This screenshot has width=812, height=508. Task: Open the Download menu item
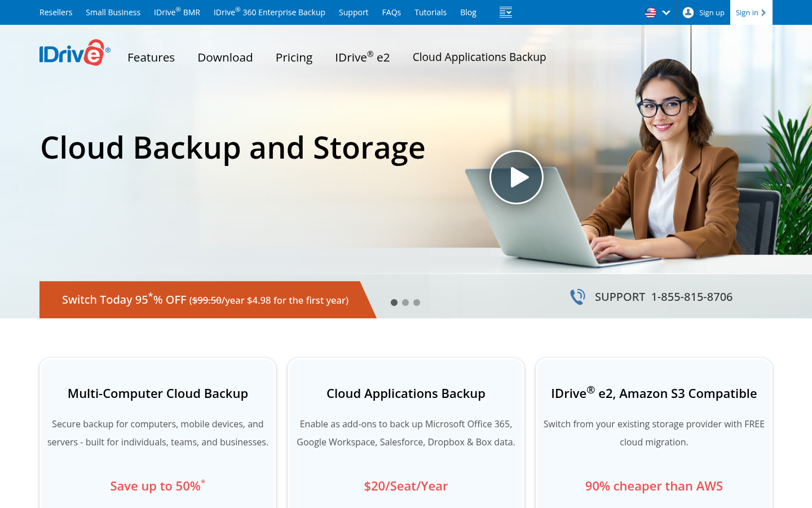pos(225,58)
